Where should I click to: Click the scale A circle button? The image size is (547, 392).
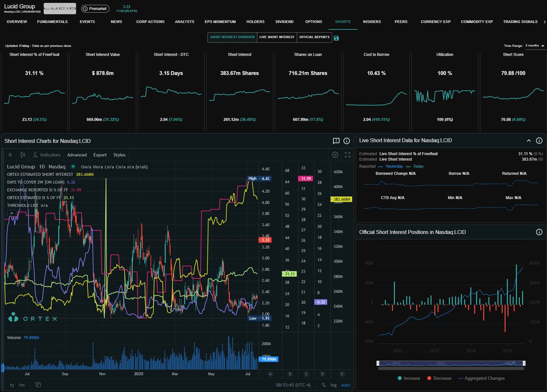click(270, 374)
